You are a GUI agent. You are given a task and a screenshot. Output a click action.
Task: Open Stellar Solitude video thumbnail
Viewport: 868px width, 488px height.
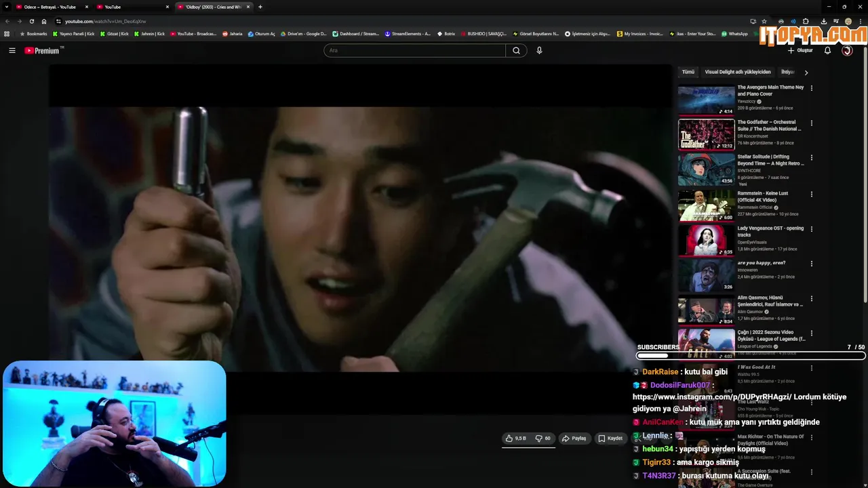point(706,169)
